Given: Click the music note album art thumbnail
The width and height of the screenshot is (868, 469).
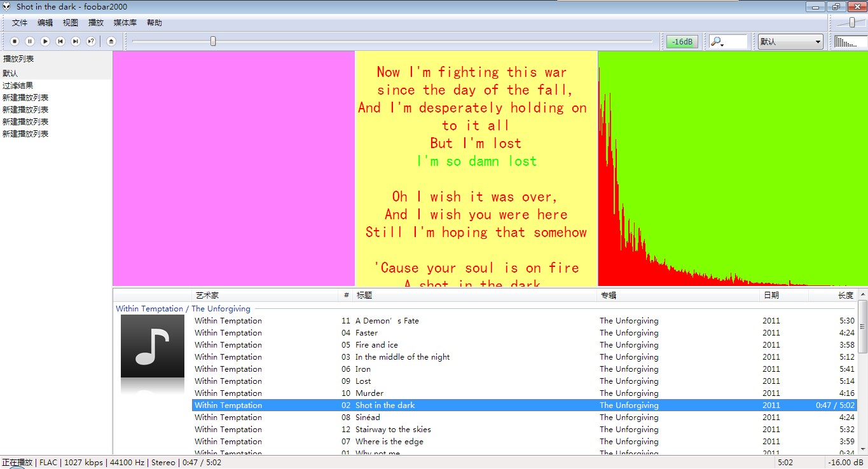Looking at the screenshot, I should click(x=153, y=347).
